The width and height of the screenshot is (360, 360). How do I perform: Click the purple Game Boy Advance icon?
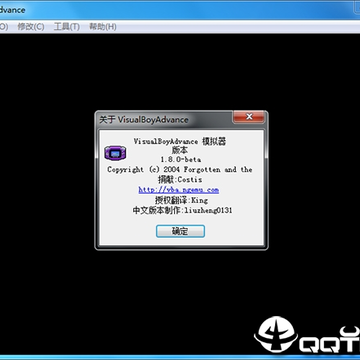tap(115, 152)
